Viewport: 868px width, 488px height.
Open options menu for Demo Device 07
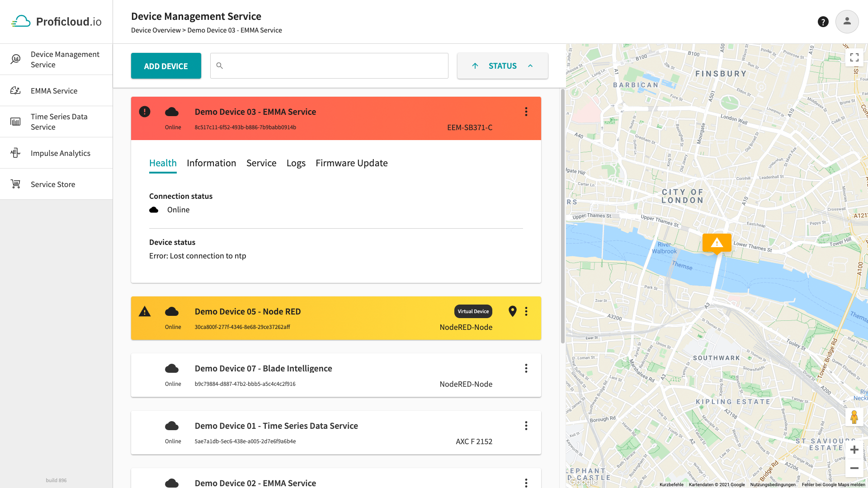click(x=526, y=368)
